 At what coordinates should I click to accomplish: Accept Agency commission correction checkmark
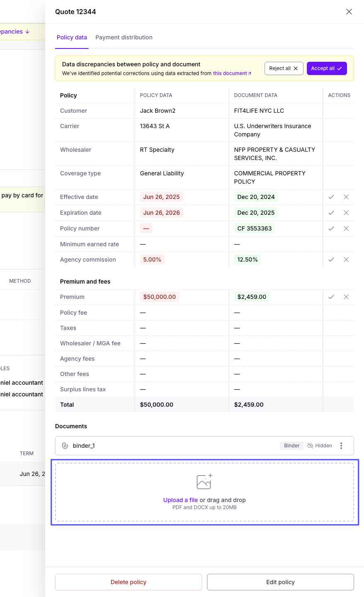pyautogui.click(x=331, y=260)
